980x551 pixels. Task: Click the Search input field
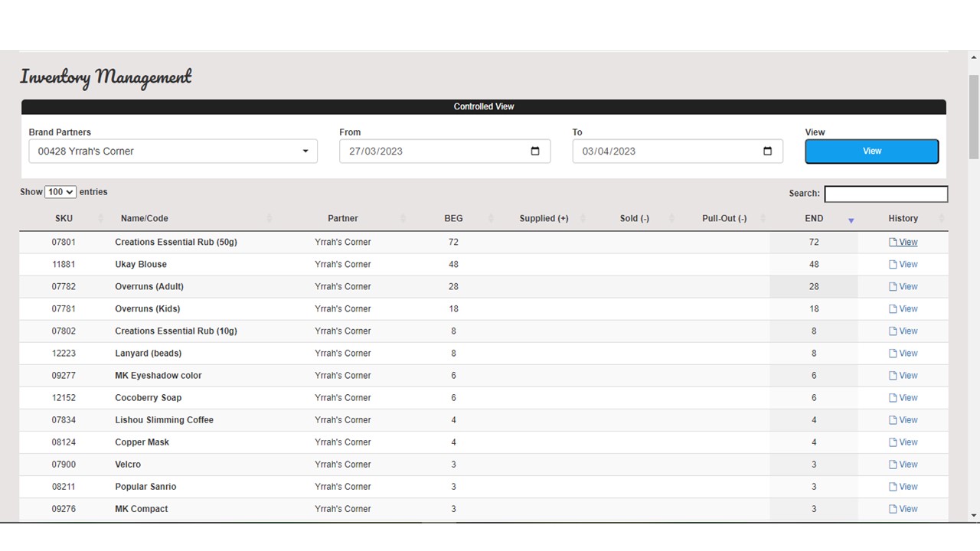pos(886,194)
